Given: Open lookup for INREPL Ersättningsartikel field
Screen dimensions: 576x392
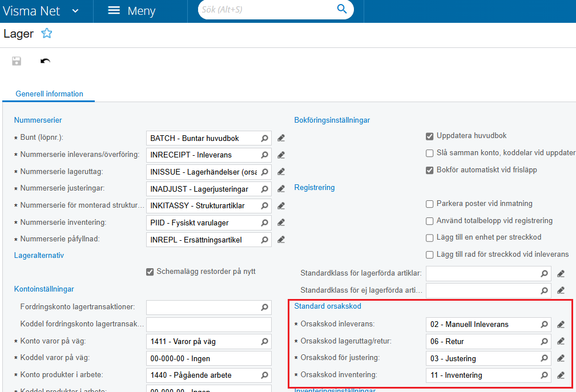Looking at the screenshot, I should point(264,240).
